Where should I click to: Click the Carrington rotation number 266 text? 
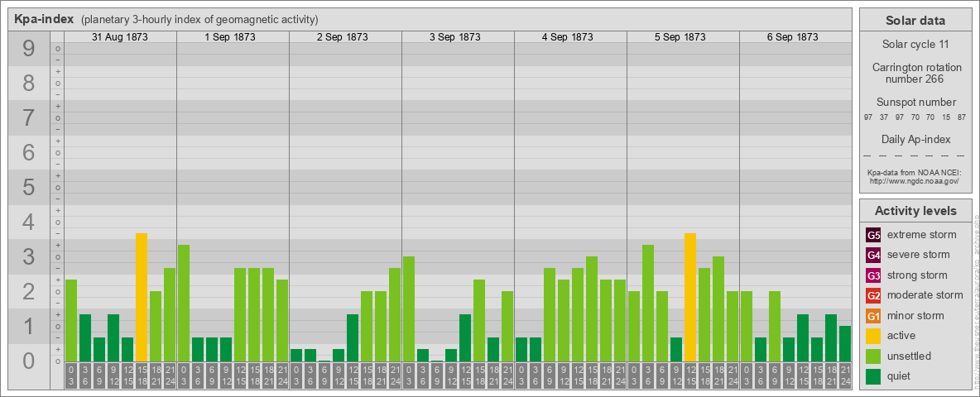pyautogui.click(x=915, y=73)
